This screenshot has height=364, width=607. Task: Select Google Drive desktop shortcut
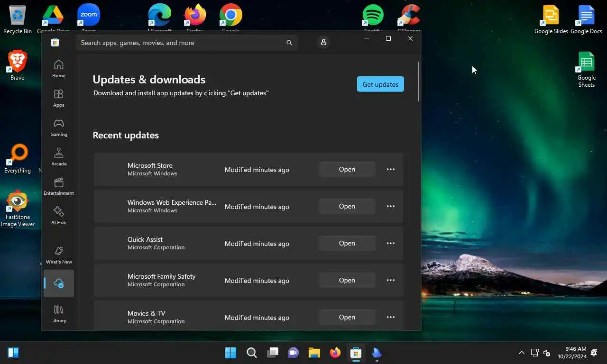[53, 17]
